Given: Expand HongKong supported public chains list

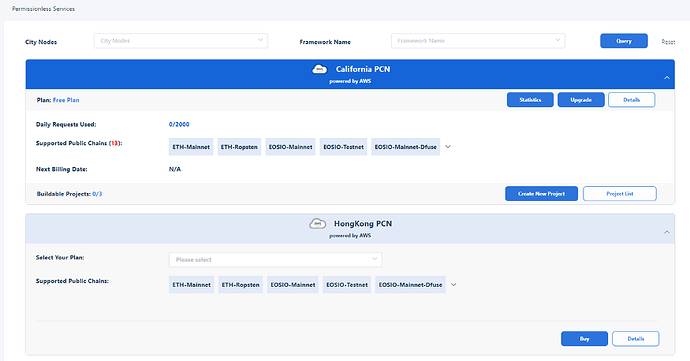Looking at the screenshot, I should [x=454, y=285].
